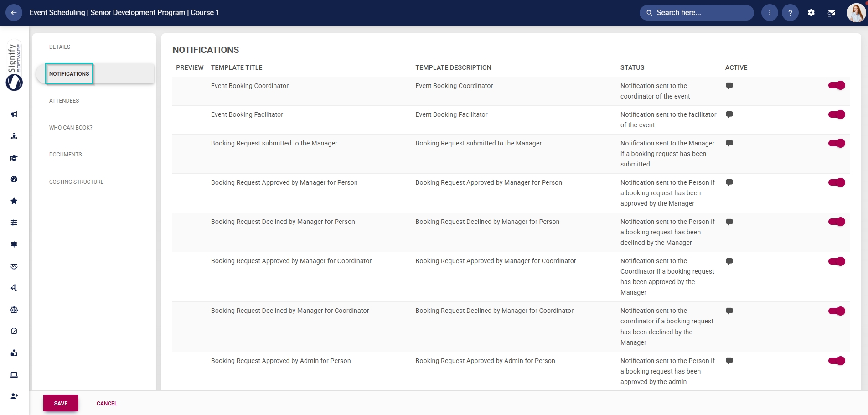Open the signpost sidebar icon
This screenshot has height=415, width=868.
click(14, 244)
